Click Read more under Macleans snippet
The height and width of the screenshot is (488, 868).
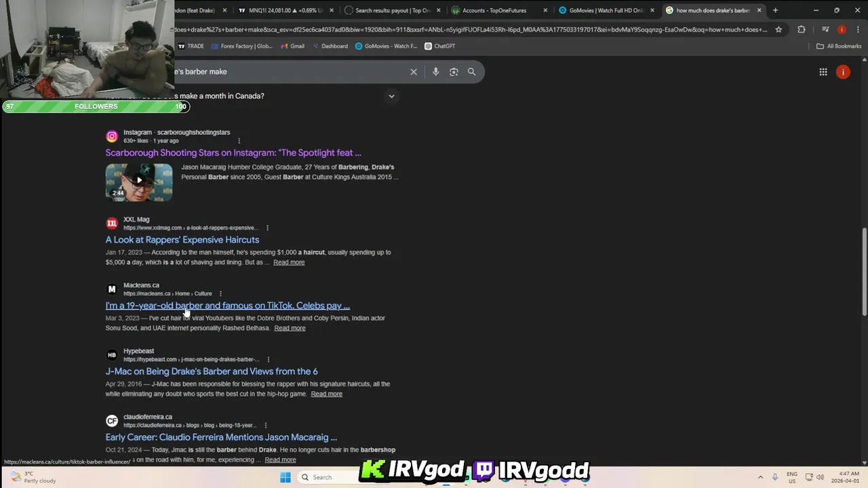pos(290,328)
